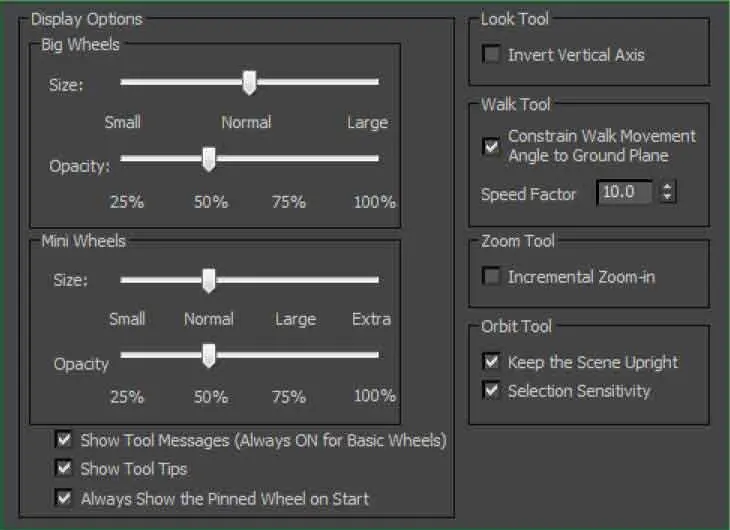Click the Big Wheels Opacity slider handle
Image resolution: width=730 pixels, height=530 pixels.
[209, 159]
